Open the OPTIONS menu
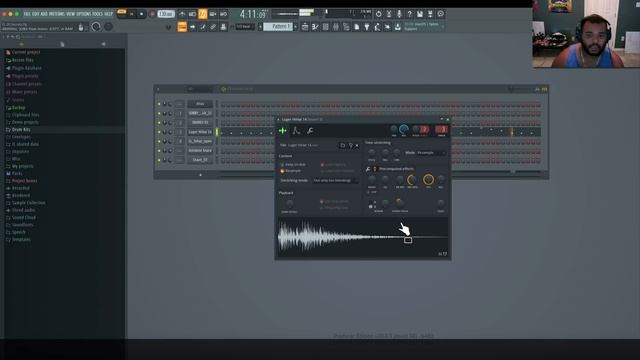The image size is (640, 360). click(84, 14)
